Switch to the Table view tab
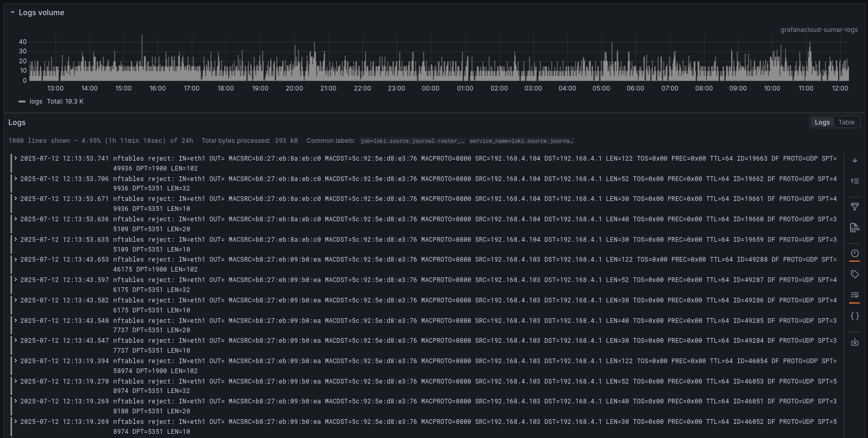The height and width of the screenshot is (438, 868). [x=846, y=122]
